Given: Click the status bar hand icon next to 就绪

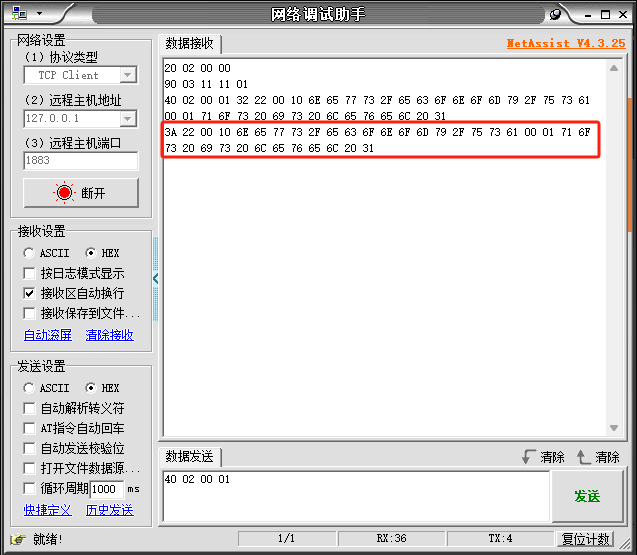Looking at the screenshot, I should [x=18, y=540].
